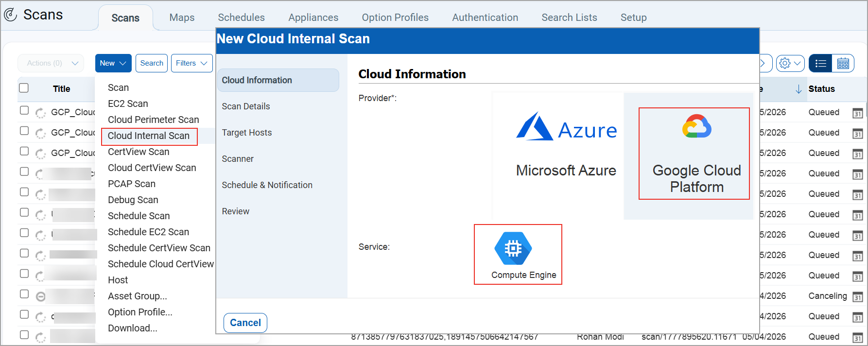Select EC2 Scan menu item
The image size is (868, 346).
tap(128, 104)
